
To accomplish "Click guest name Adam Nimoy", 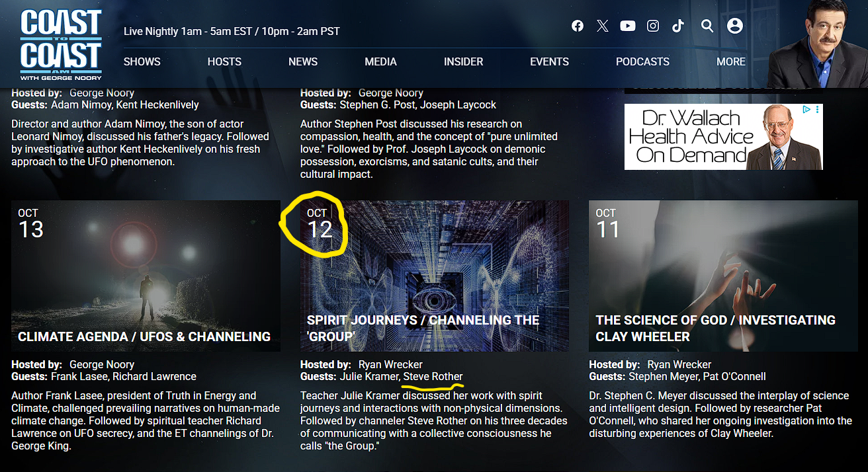I will coord(81,104).
